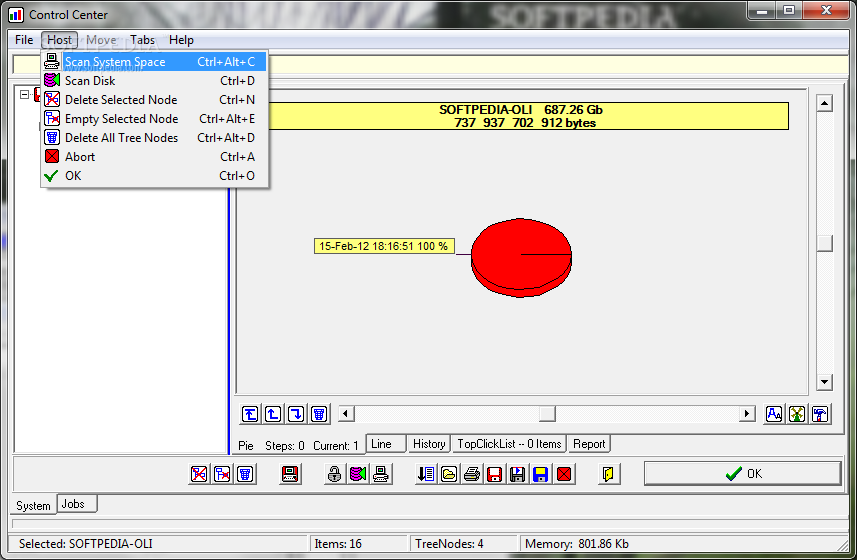
Task: Click the printer toolbar icon
Action: (472, 474)
